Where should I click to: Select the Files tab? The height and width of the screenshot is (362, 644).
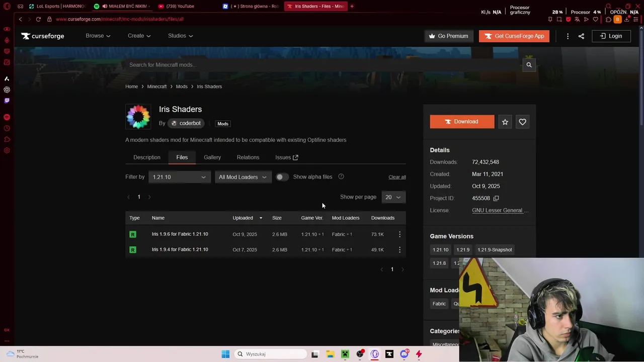182,157
